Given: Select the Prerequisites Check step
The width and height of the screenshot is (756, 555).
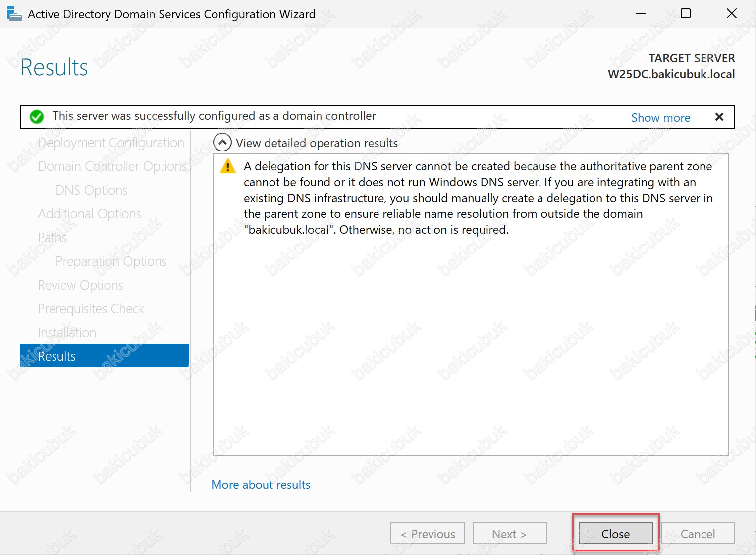Looking at the screenshot, I should 91,309.
